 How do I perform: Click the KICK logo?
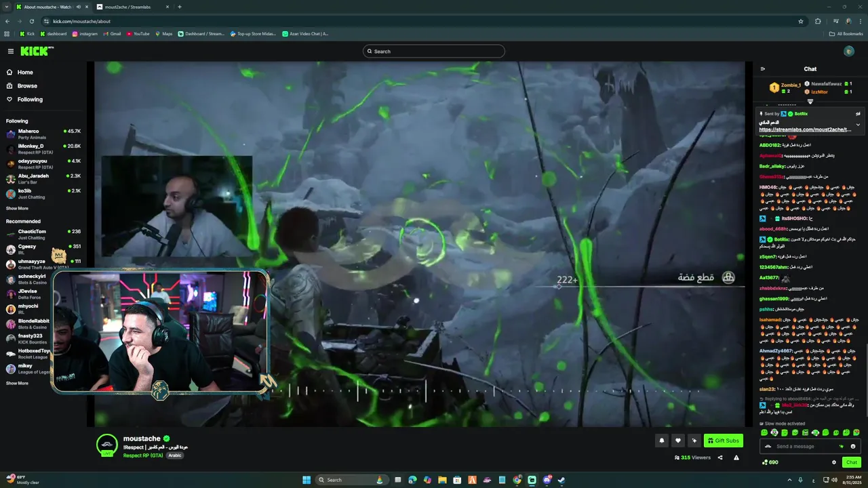point(35,52)
